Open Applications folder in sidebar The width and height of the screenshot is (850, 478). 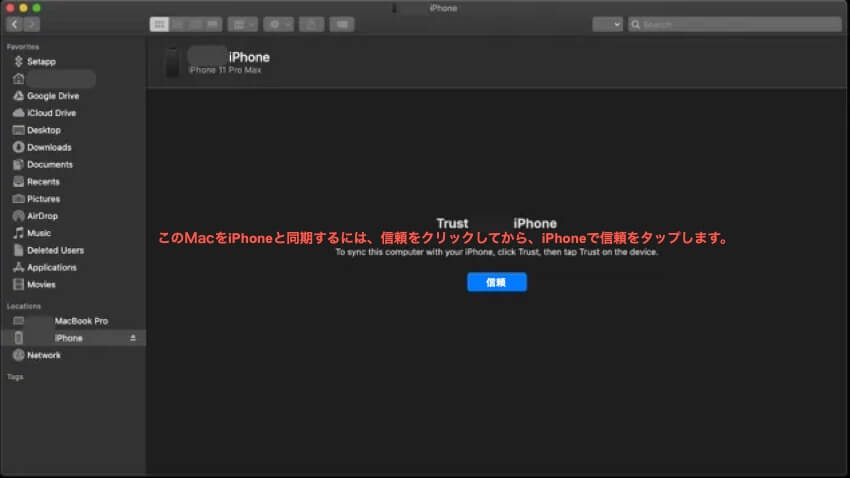click(x=51, y=267)
